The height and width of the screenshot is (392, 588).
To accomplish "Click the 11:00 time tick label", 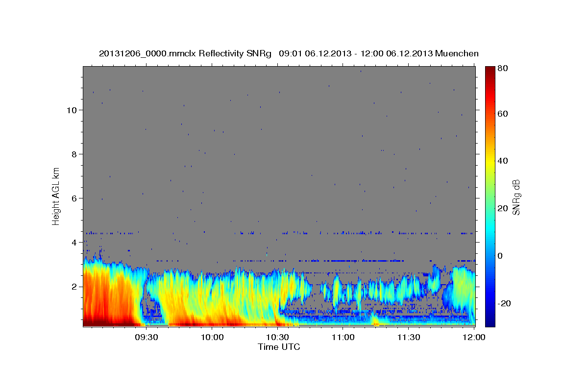I will click(x=343, y=337).
